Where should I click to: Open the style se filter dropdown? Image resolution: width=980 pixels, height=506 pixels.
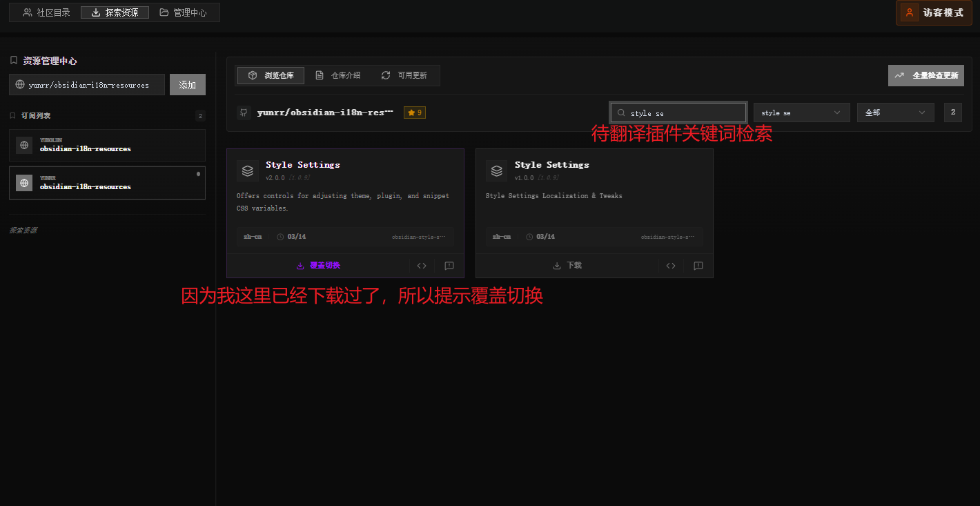coord(801,112)
